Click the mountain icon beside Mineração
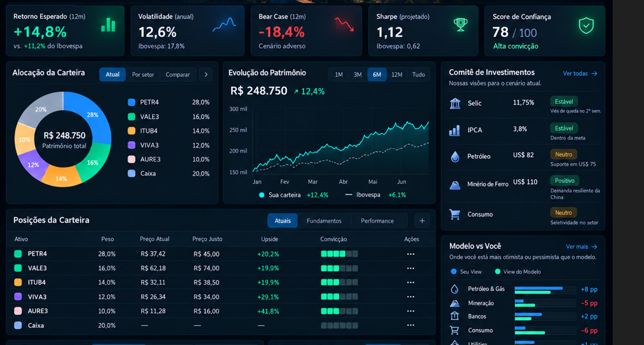Screen dimensions: 644x345 coord(454,303)
